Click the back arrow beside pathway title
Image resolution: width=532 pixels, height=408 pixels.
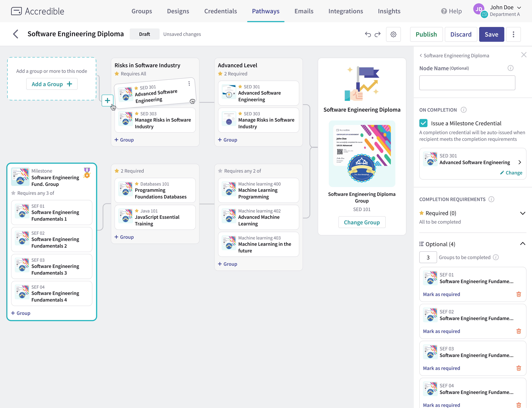pyautogui.click(x=16, y=34)
